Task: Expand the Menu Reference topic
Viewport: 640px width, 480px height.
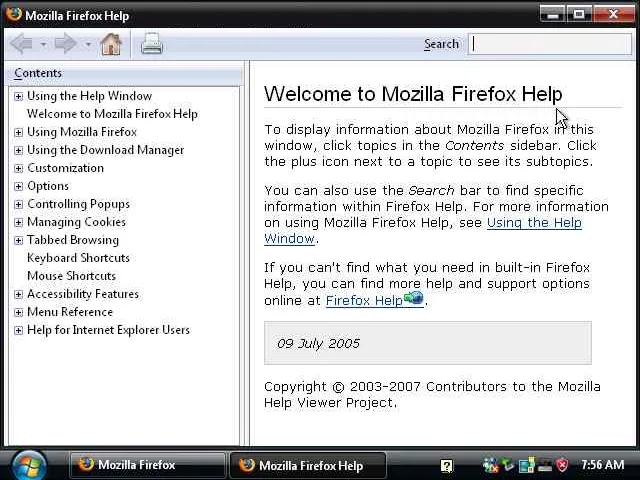Action: 18,312
